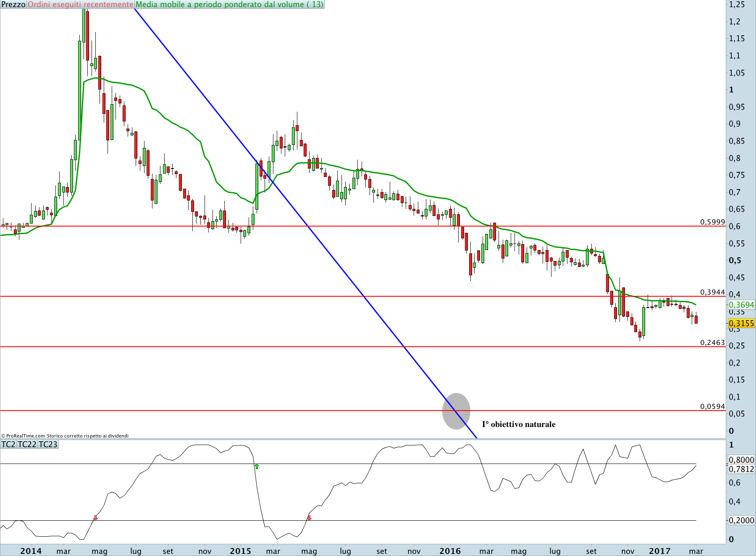Click the green up arrow signal in oscillator
The image size is (756, 556).
click(x=257, y=466)
